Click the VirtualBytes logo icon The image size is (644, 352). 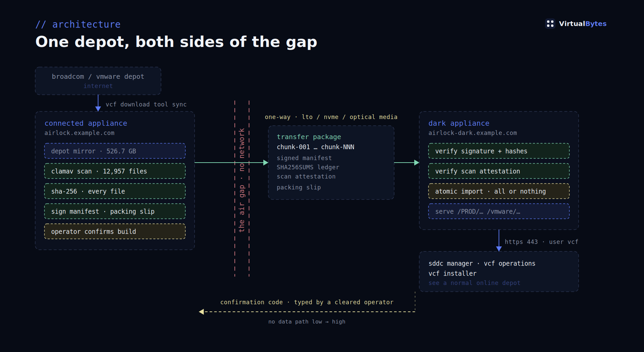pyautogui.click(x=550, y=23)
